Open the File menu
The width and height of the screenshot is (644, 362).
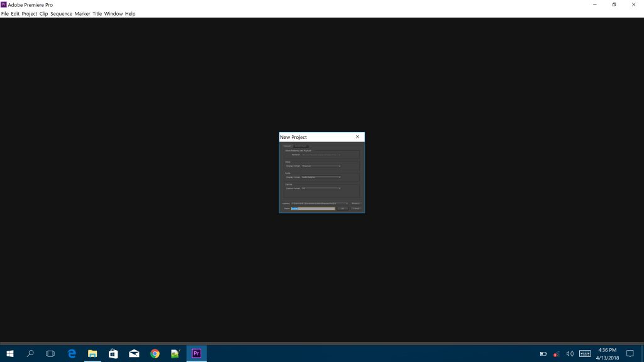[x=4, y=14]
